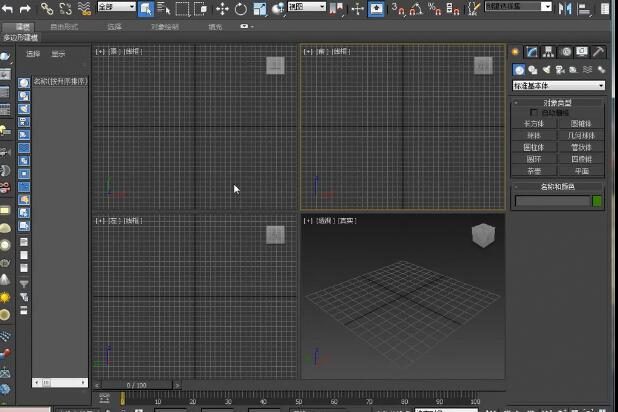Toggle the 3D snaps button

point(399,8)
